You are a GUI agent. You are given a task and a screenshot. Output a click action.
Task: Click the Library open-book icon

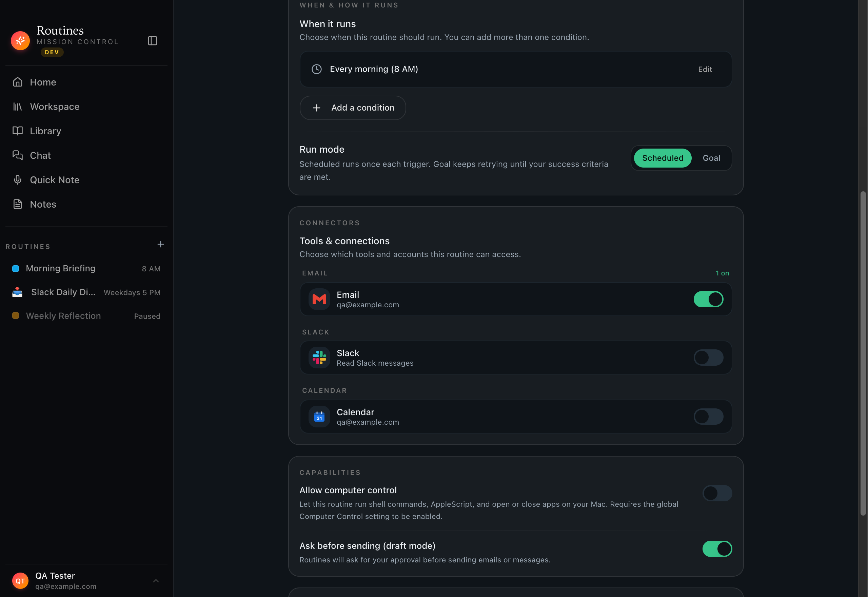click(x=18, y=131)
